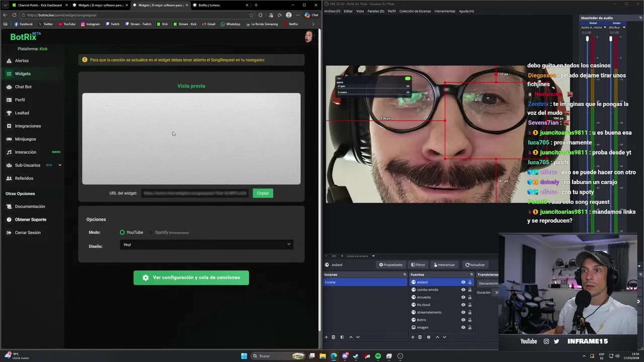Open Integraciones in BotRix sidebar
The image size is (644, 362).
28,126
